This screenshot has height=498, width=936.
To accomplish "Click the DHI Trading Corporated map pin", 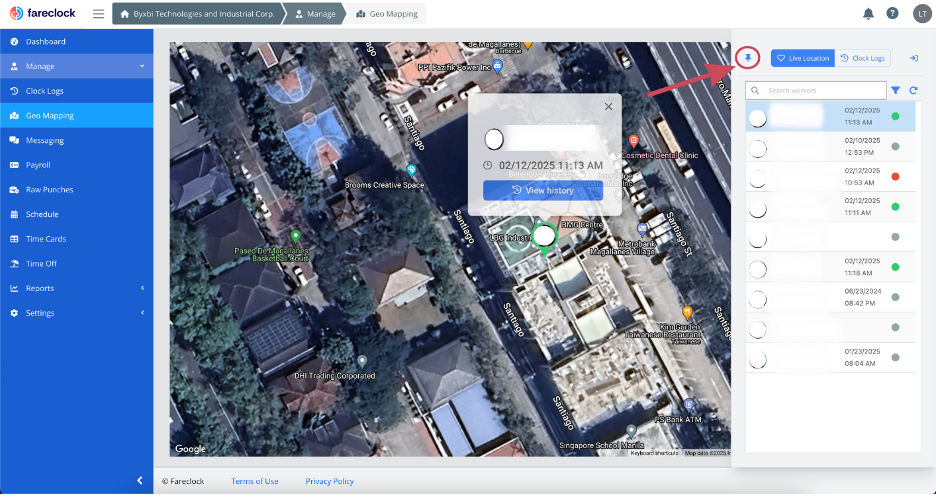I will click(362, 361).
